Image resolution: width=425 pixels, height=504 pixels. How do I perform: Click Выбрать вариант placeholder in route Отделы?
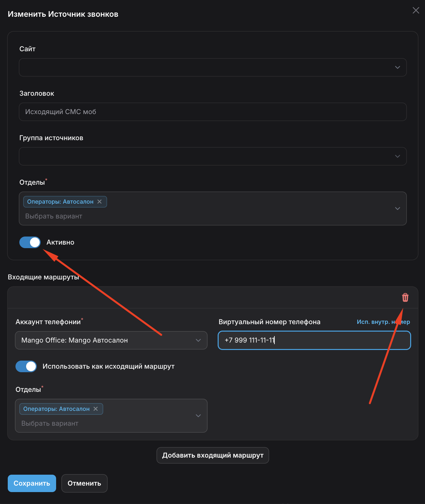click(50, 423)
